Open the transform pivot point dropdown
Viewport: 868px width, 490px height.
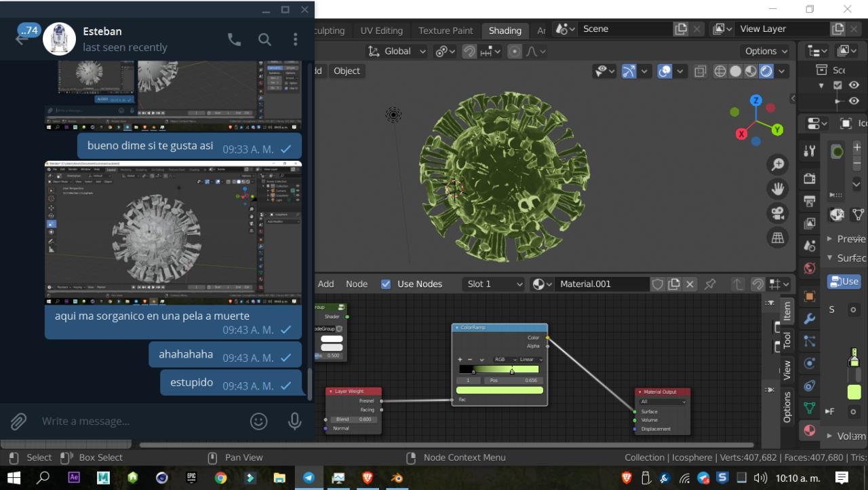tap(445, 51)
